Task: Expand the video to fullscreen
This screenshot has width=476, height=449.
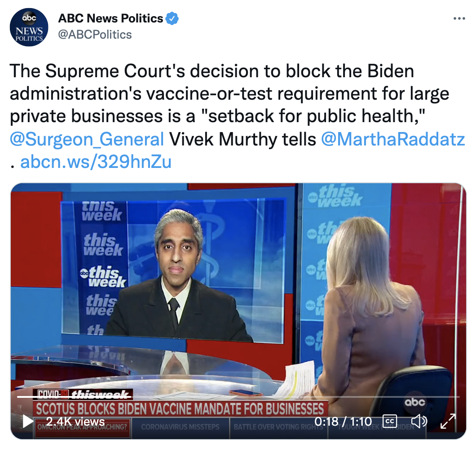Action: pos(448,421)
